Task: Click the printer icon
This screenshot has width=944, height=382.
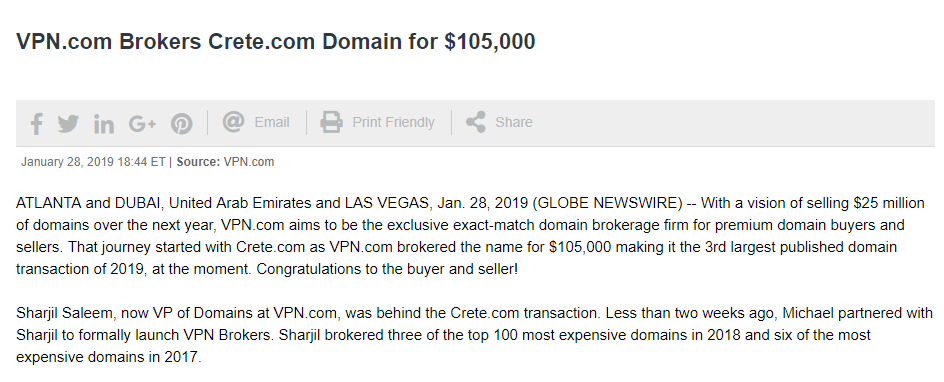Action: 331,122
